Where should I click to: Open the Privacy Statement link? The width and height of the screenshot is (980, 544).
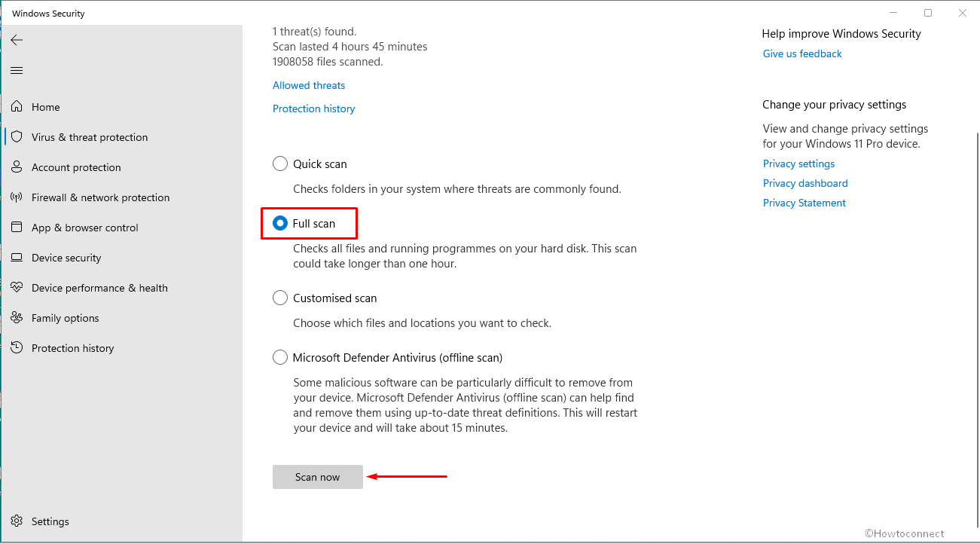(804, 203)
